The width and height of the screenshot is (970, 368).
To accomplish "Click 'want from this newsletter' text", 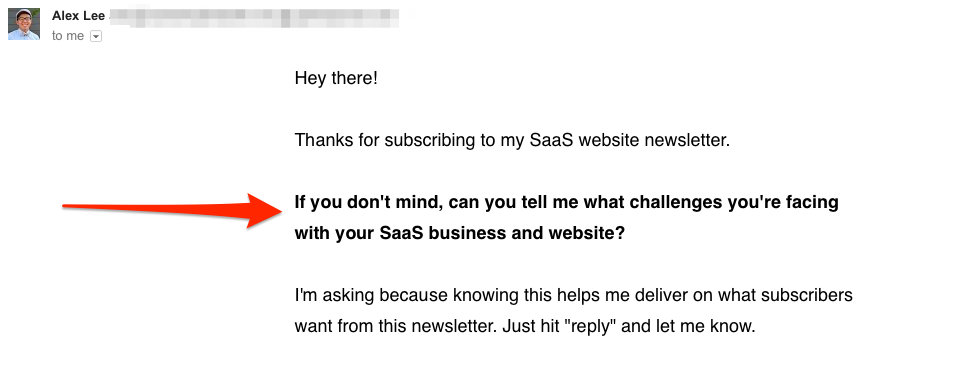I will pyautogui.click(x=393, y=326).
